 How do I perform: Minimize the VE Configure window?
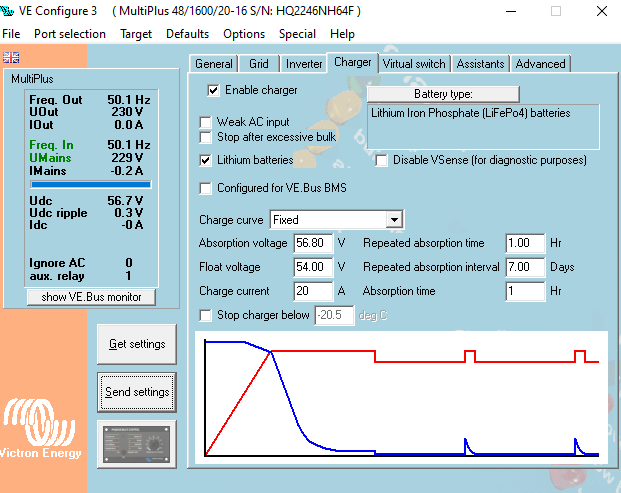(x=511, y=11)
